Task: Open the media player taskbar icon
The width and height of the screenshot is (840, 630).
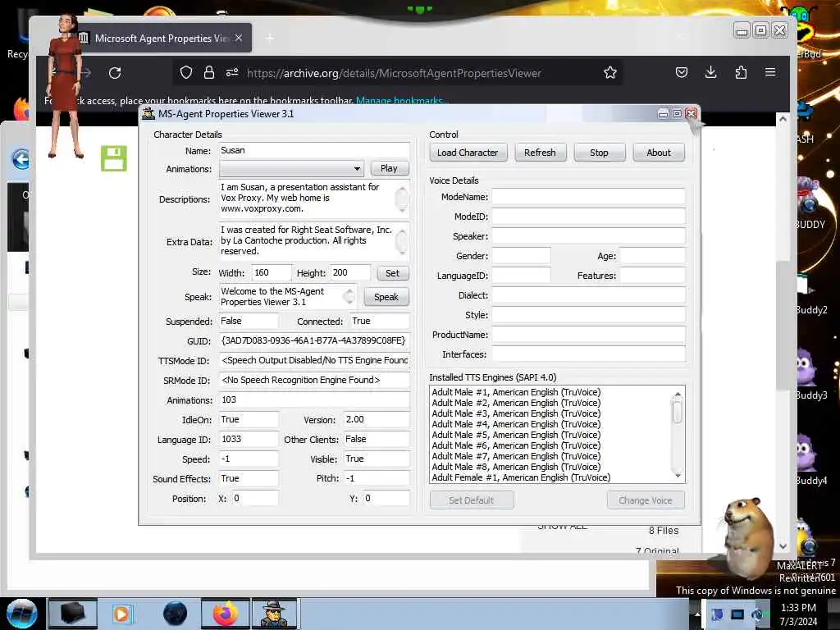Action: [121, 614]
